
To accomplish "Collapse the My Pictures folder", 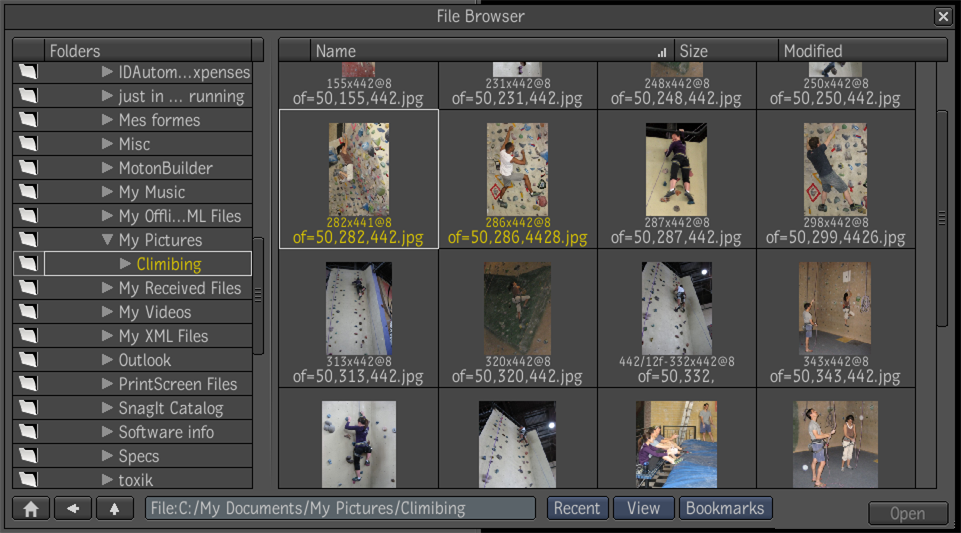I will (107, 240).
